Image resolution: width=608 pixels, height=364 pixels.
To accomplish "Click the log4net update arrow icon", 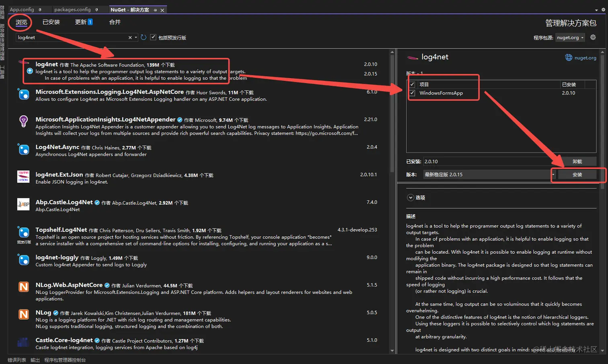I will pyautogui.click(x=29, y=70).
